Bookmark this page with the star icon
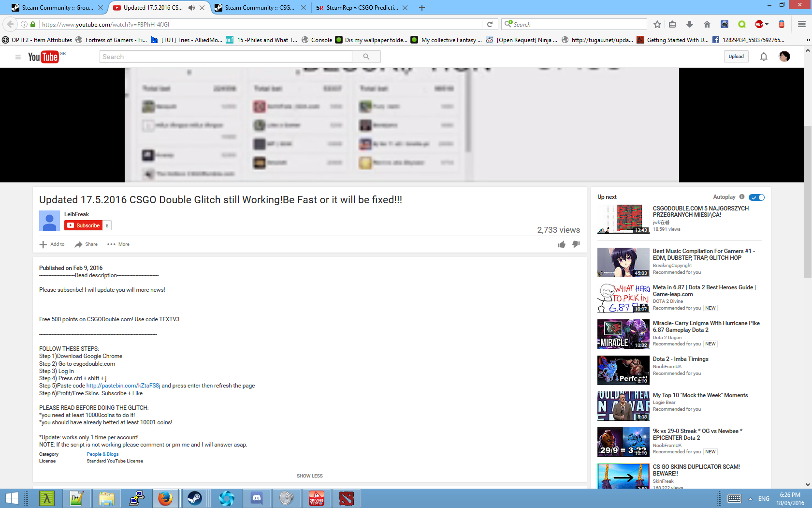 [x=657, y=24]
